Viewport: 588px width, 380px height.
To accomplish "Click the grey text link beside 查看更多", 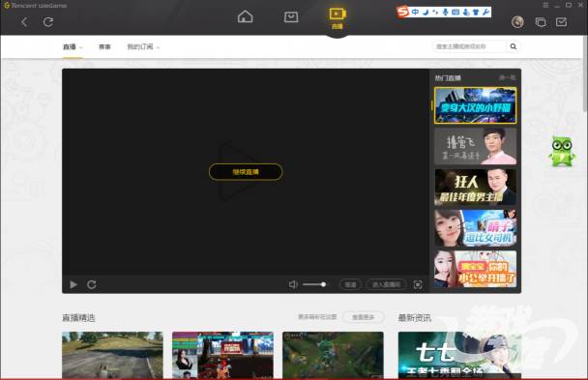I will (x=317, y=317).
